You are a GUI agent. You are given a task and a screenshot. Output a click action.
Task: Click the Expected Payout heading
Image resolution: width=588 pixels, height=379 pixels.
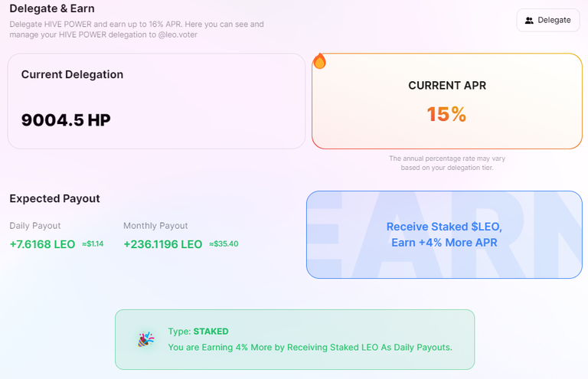55,198
